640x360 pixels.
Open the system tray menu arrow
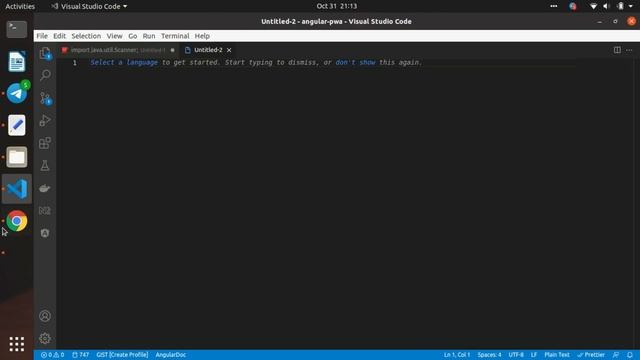631,6
